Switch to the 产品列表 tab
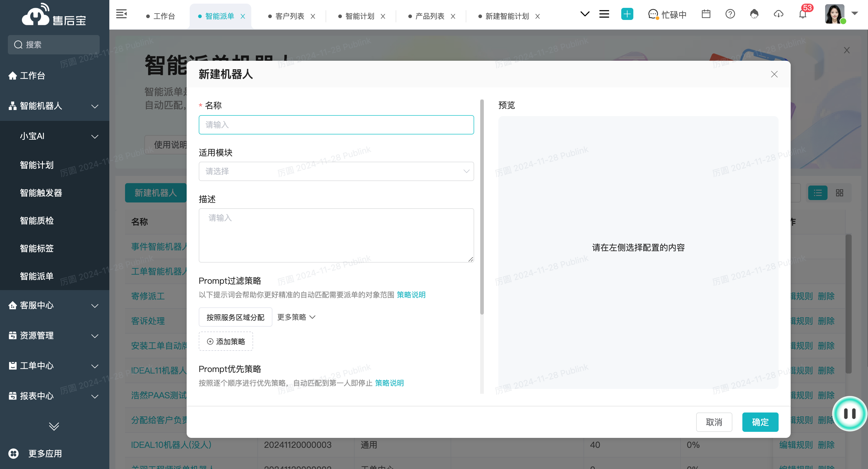 click(x=429, y=16)
